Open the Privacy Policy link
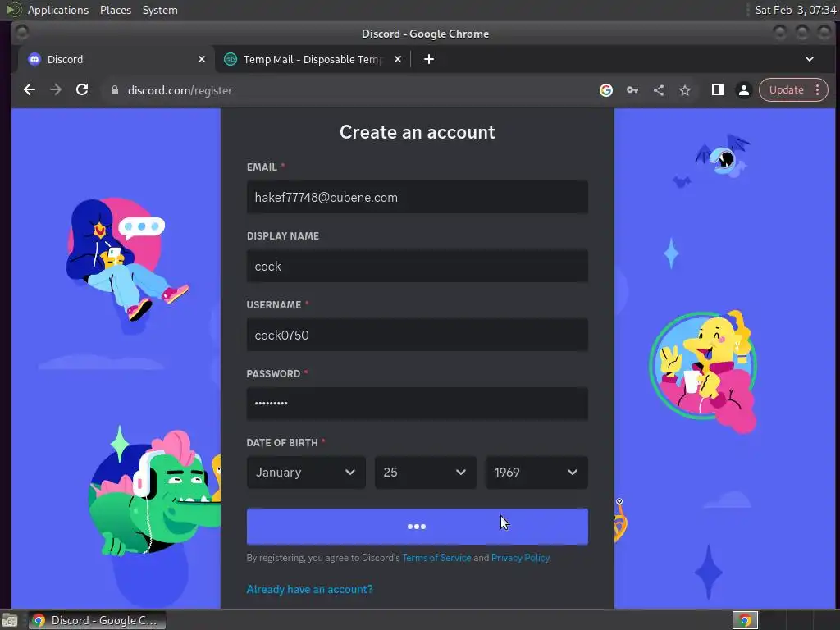This screenshot has height=630, width=840. pyautogui.click(x=520, y=558)
